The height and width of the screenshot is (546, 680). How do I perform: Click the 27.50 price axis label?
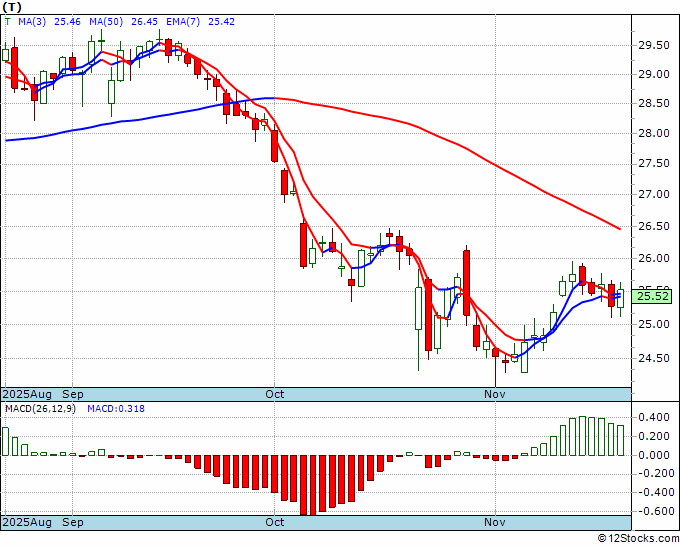point(654,163)
